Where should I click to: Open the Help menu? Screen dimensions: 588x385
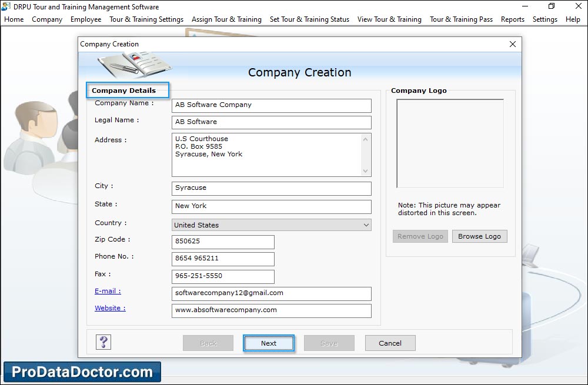(573, 19)
